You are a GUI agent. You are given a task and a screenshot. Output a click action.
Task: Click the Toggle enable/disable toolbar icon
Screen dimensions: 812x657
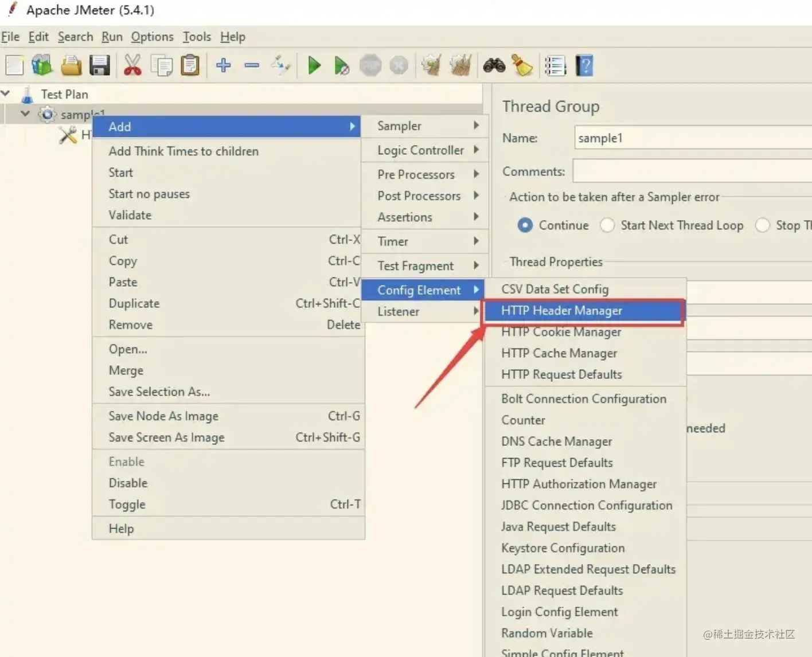point(280,65)
